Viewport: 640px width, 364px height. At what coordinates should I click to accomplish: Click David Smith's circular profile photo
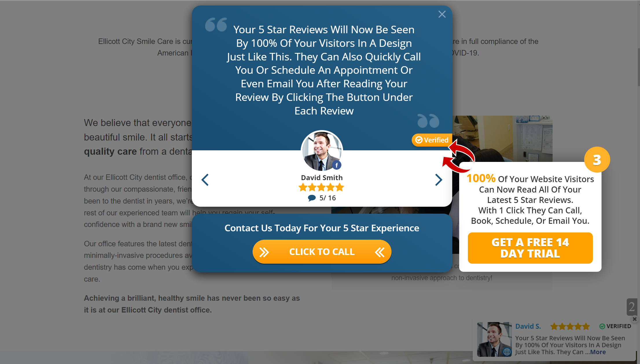[x=322, y=151]
